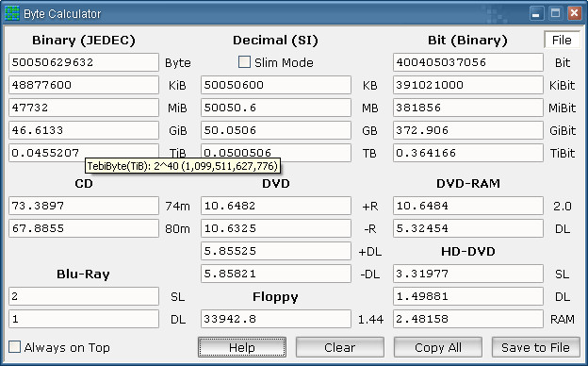Click the Byte Calculator app icon in title bar
Image resolution: width=588 pixels, height=366 pixels.
pos(11,13)
